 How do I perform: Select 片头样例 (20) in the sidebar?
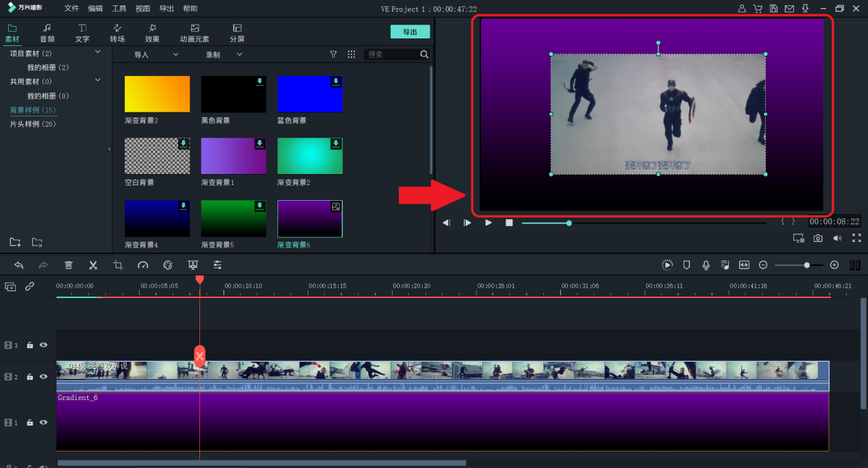pyautogui.click(x=33, y=124)
